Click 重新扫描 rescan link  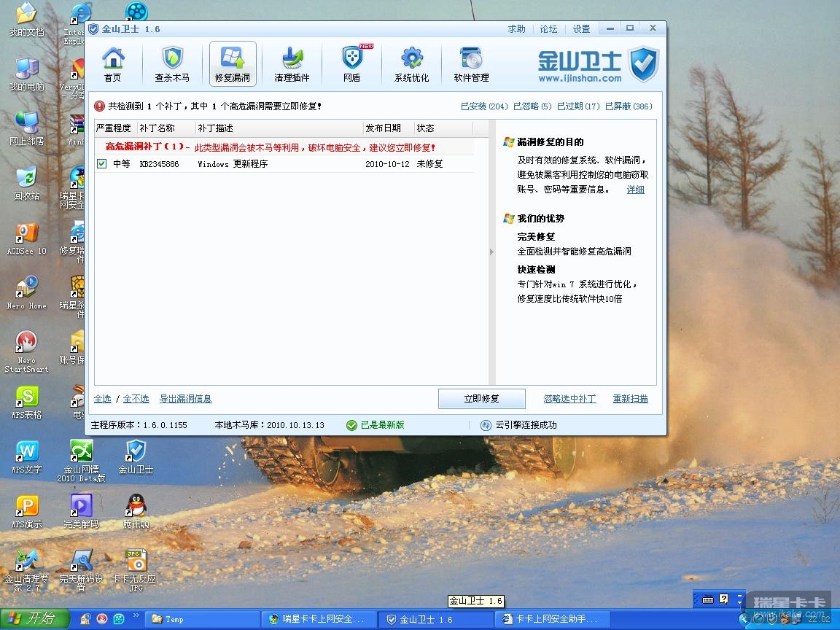631,399
